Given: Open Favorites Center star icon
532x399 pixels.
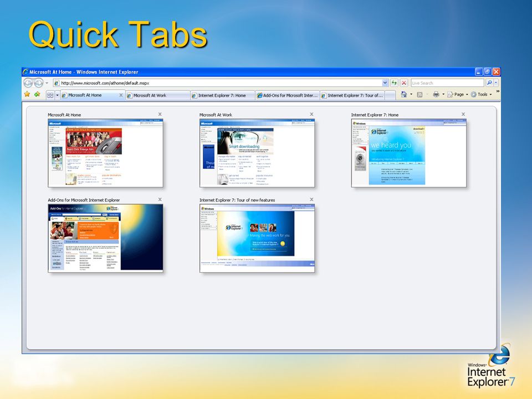Looking at the screenshot, I should click(x=27, y=94).
